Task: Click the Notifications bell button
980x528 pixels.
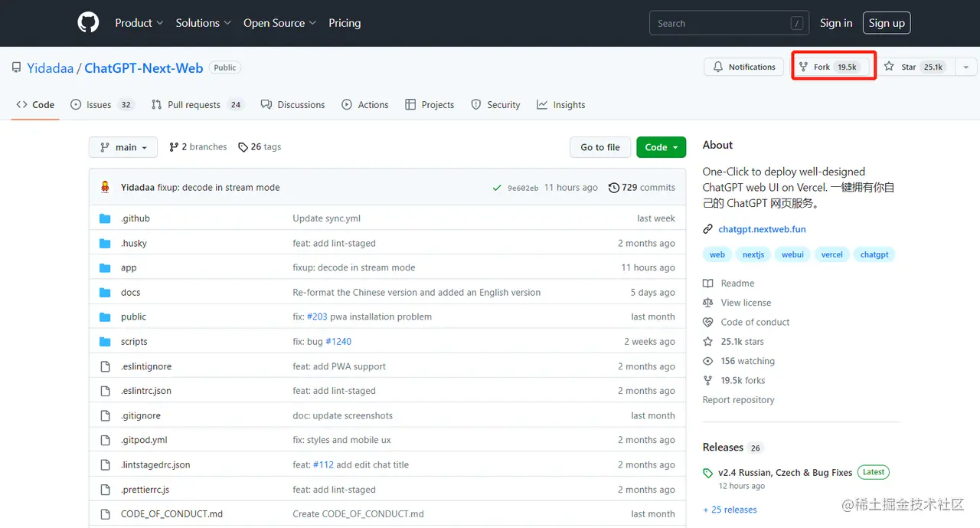Action: click(x=744, y=67)
